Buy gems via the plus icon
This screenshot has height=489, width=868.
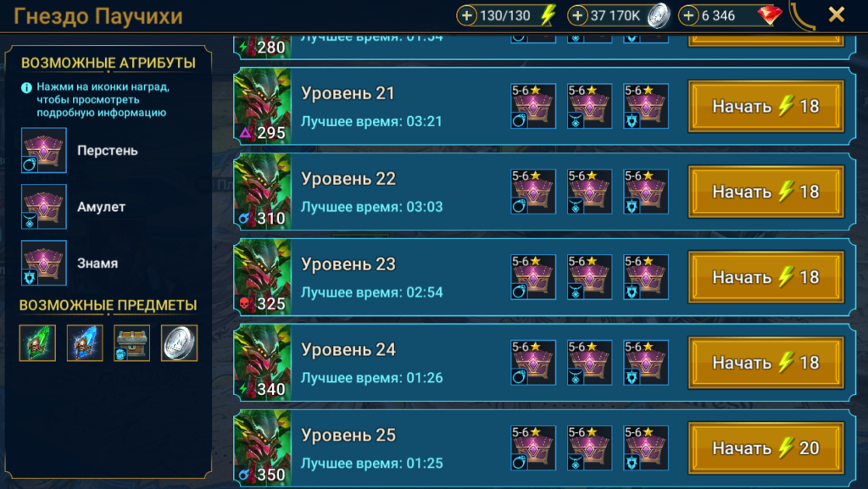(x=688, y=15)
